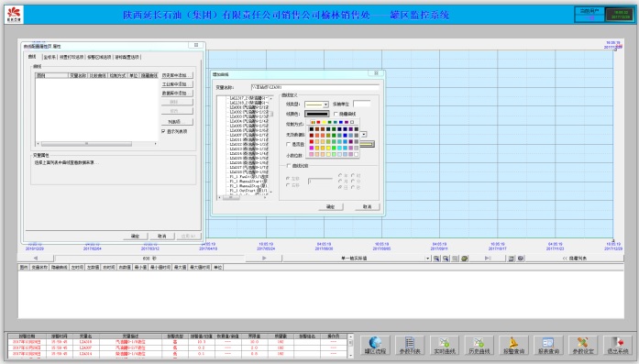
Task: Open the 参数设定 parameter settings icon
Action: tap(583, 346)
